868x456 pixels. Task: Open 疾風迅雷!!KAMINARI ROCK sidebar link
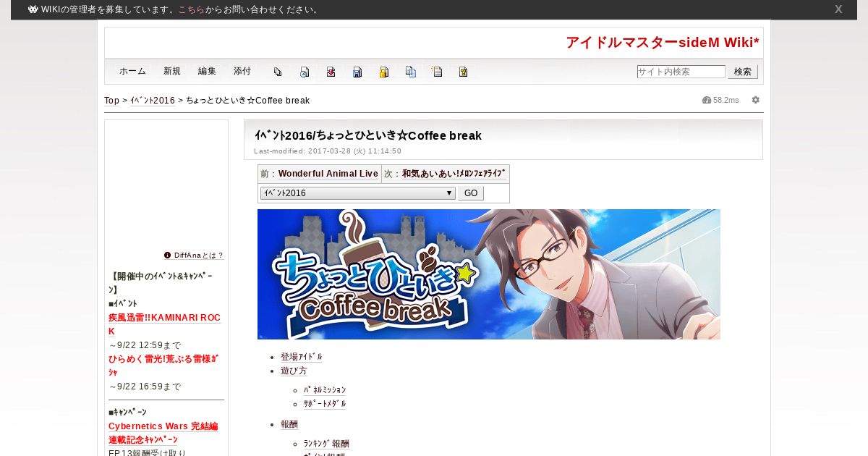164,324
